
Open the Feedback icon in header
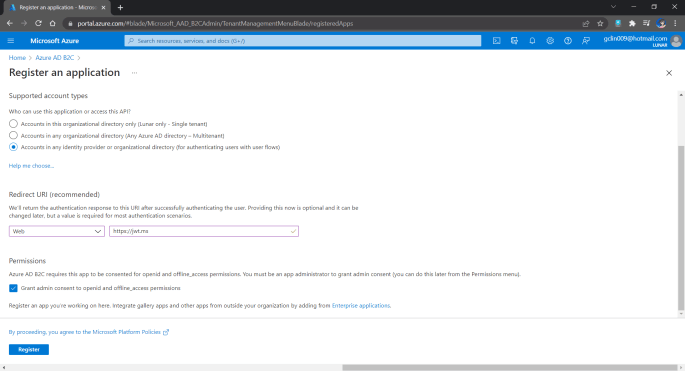click(x=586, y=41)
